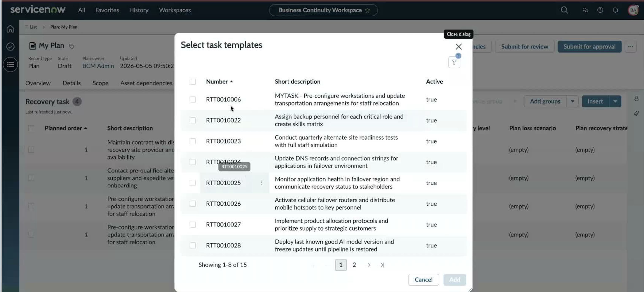
Task: Open the filter funnel icon in dialog
Action: 454,62
